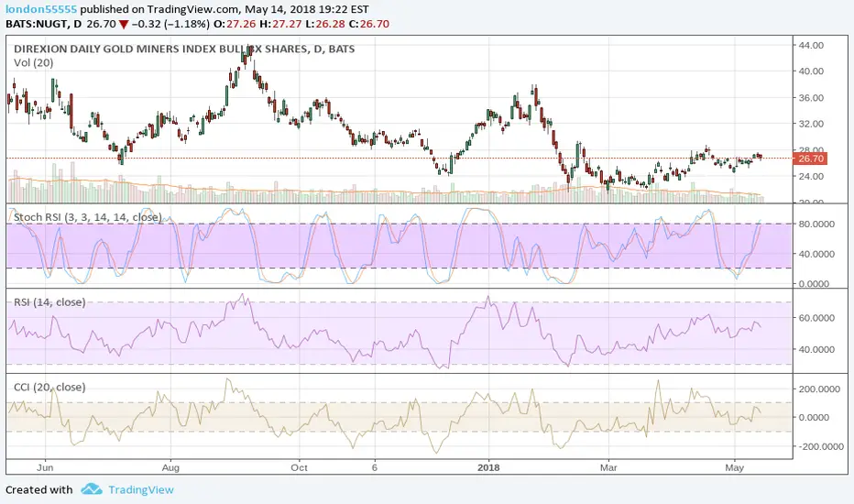Screen dimensions: 854x504
Task: Click the 40.0000 RSI axis label
Action: [816, 350]
